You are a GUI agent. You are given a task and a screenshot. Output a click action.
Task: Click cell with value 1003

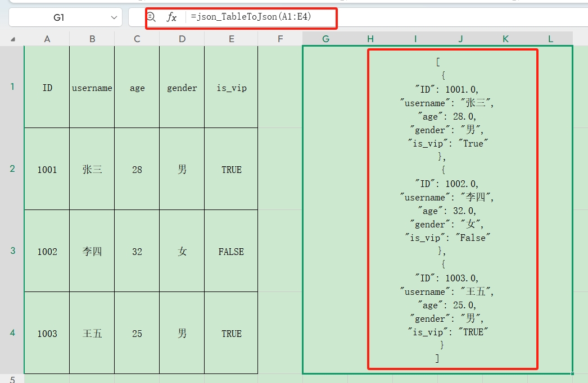(47, 333)
